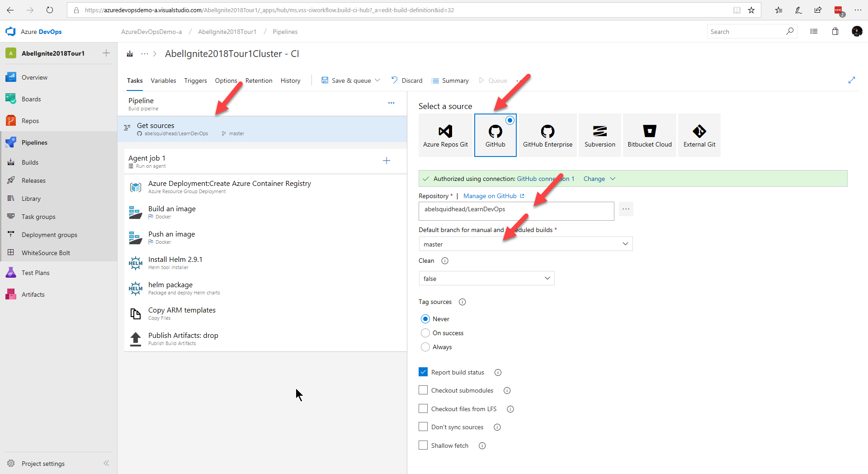The height and width of the screenshot is (474, 868).
Task: Select the On success tag option
Action: pyautogui.click(x=425, y=333)
